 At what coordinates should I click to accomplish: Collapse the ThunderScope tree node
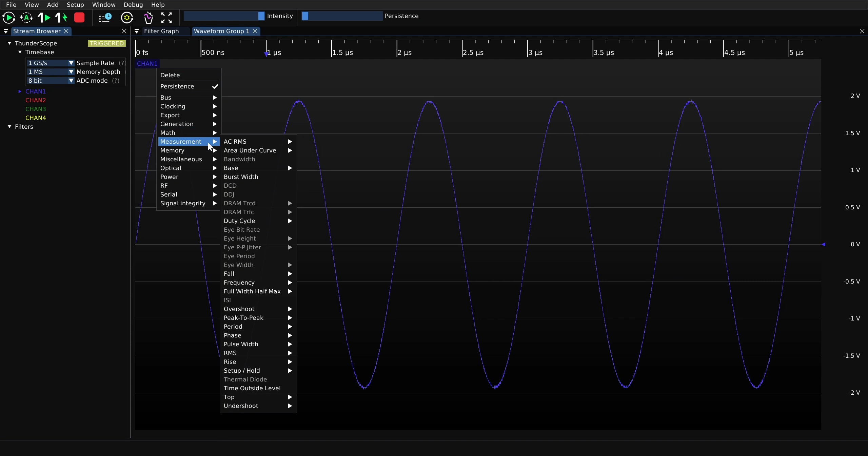pos(9,43)
